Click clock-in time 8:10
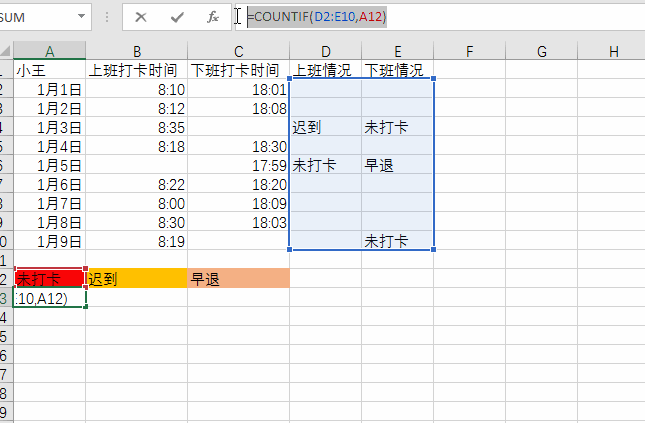 pos(137,89)
